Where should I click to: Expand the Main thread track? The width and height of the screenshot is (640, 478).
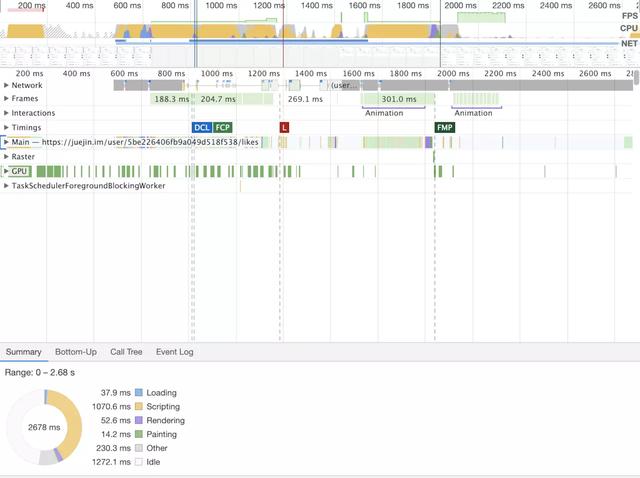6,142
